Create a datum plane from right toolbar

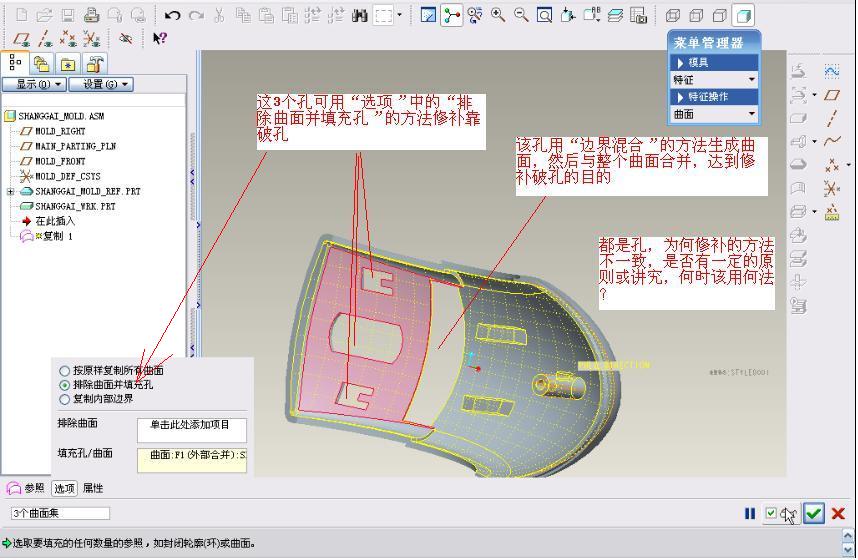(832, 95)
